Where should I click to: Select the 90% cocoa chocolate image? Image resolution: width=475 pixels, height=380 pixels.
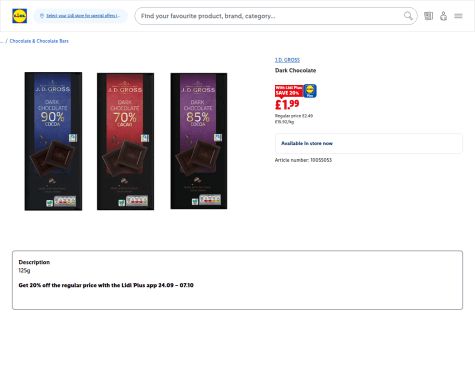[53, 141]
